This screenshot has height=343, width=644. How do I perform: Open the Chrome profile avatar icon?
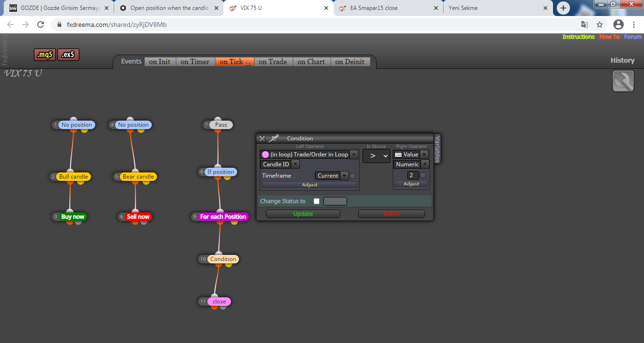pos(619,24)
